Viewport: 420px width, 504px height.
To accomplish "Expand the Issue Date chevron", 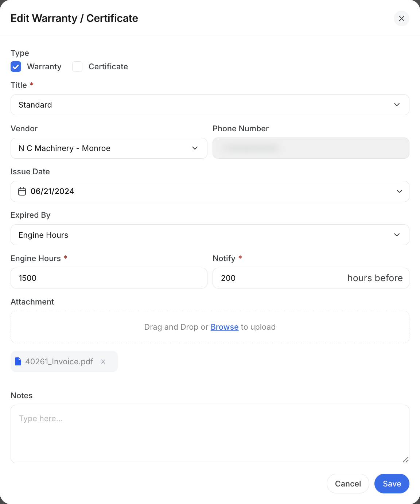I will click(400, 191).
